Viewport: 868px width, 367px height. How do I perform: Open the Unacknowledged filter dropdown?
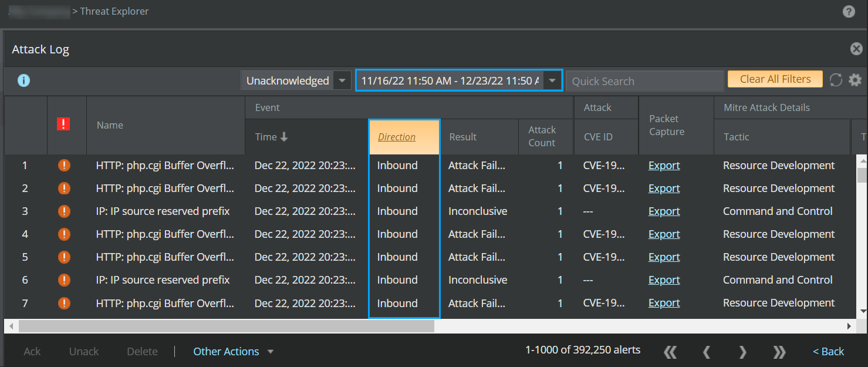[342, 80]
